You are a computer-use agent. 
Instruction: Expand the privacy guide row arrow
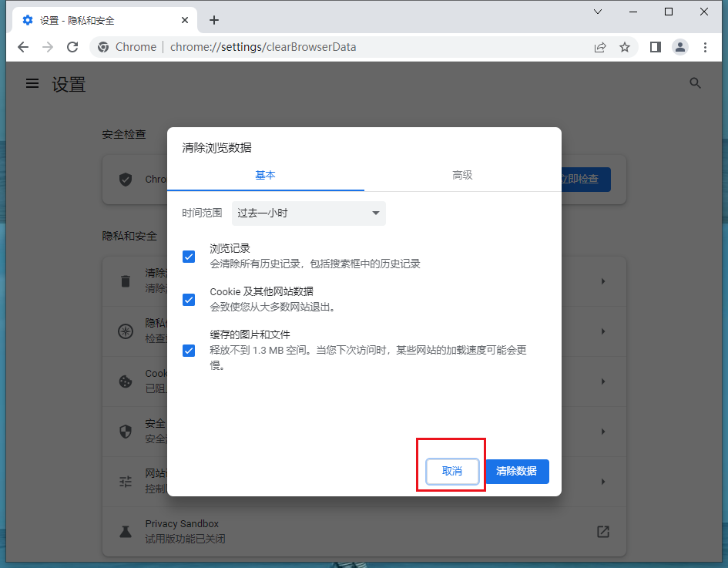click(602, 331)
